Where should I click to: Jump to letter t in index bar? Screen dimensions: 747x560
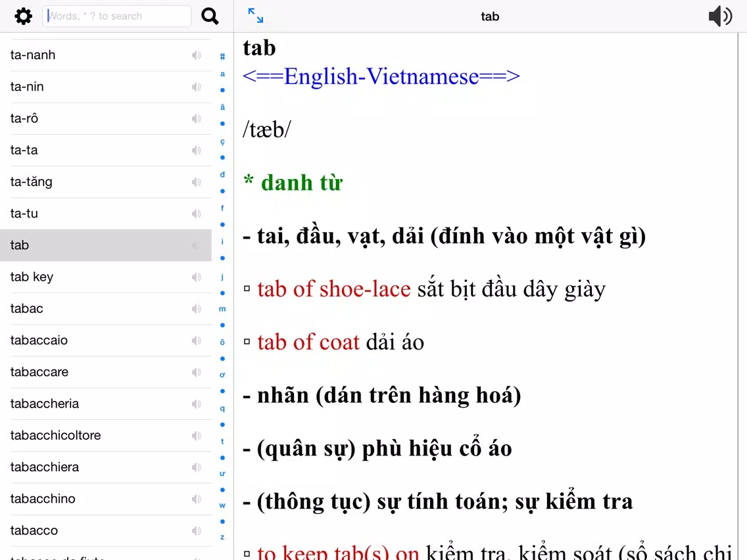(222, 441)
